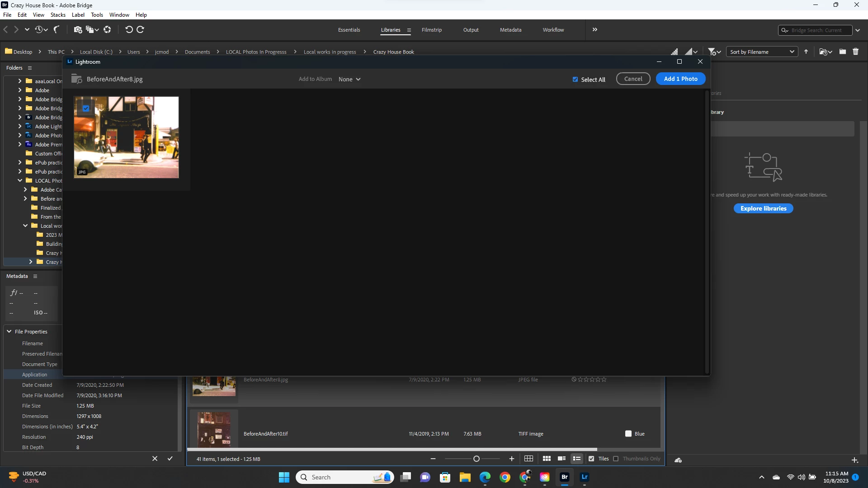Viewport: 868px width, 488px height.
Task: Open in Camera Raw aperture icon
Action: tap(107, 29)
